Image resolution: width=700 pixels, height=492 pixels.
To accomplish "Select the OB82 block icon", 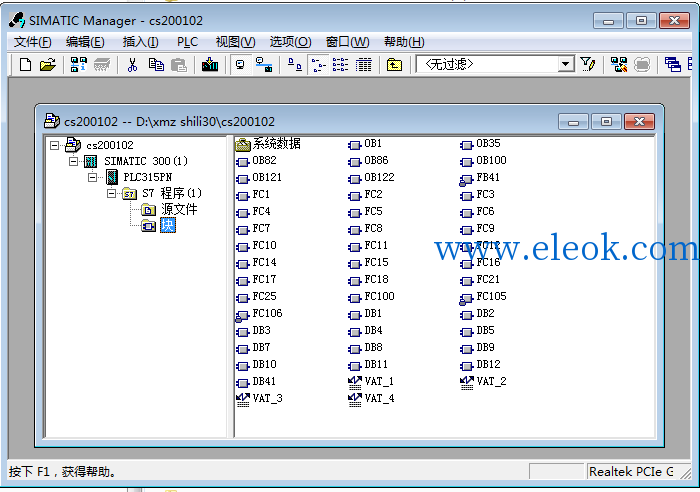I will coord(242,162).
